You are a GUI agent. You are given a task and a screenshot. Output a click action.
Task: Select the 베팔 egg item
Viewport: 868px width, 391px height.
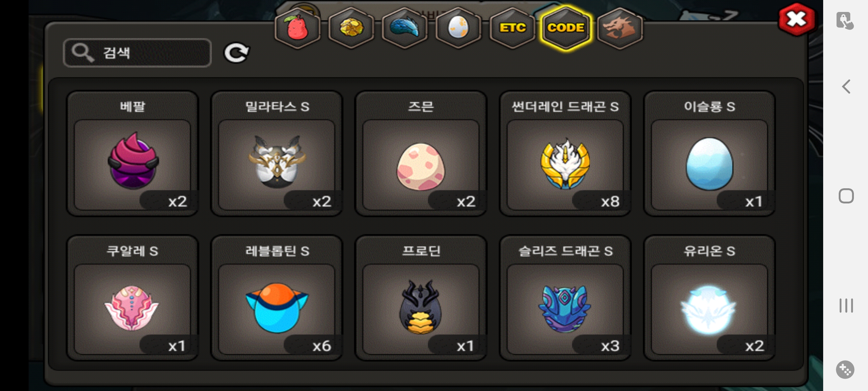(132, 154)
